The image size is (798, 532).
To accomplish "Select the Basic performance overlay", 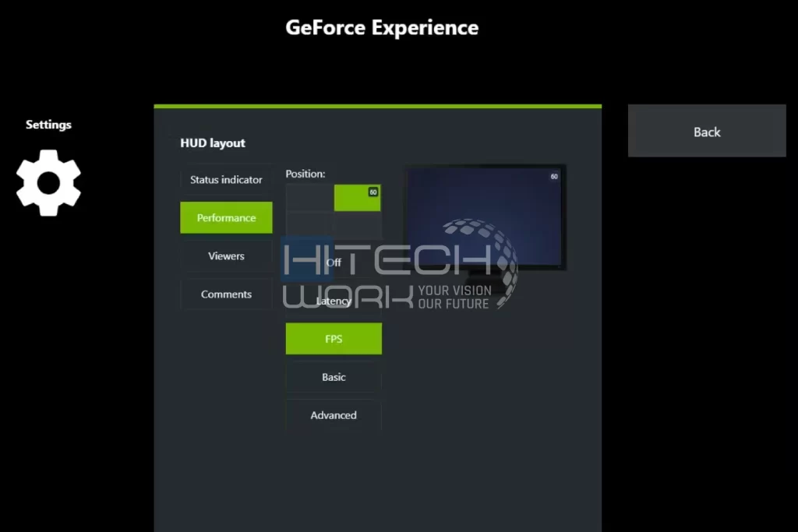I will (x=334, y=377).
